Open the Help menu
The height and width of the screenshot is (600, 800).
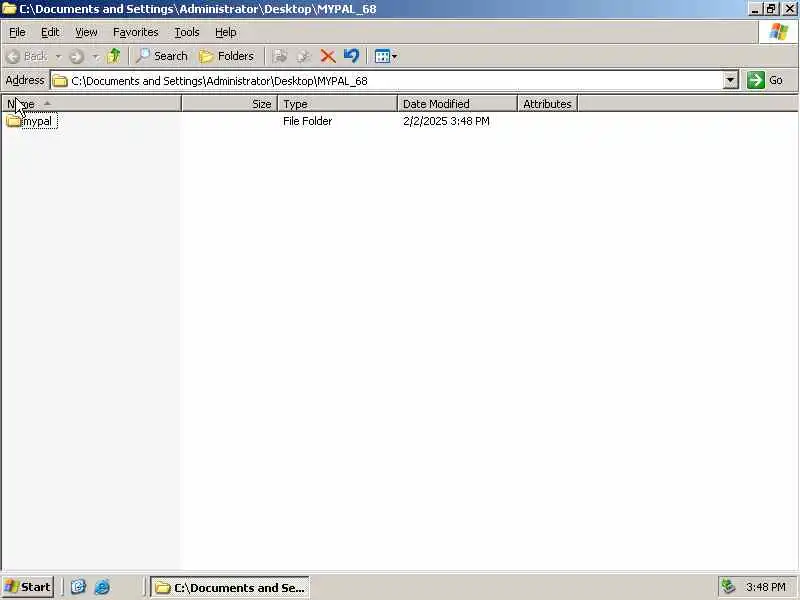click(x=226, y=32)
